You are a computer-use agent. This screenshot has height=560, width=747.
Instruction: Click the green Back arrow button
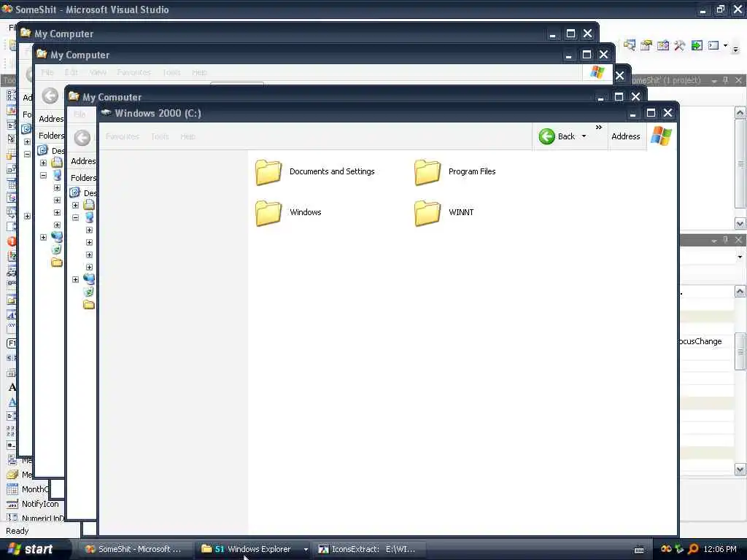547,136
